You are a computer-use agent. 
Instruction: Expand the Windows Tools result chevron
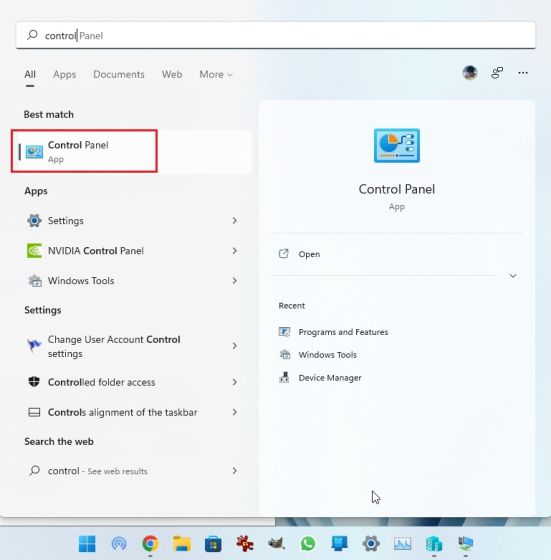(x=234, y=281)
